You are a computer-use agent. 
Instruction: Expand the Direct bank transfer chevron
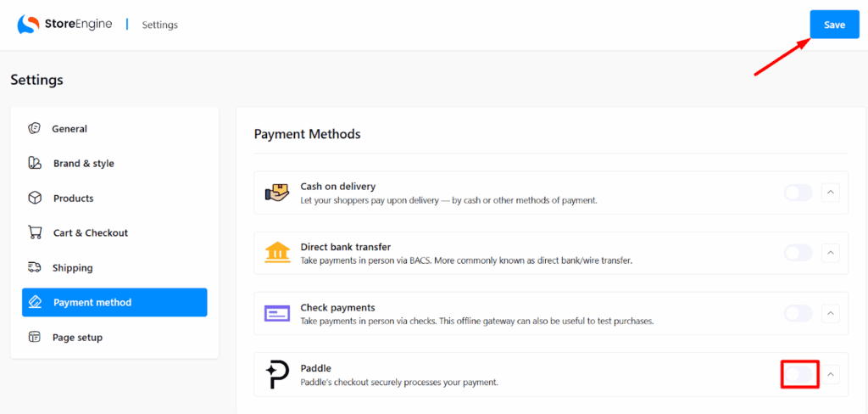[x=831, y=253]
